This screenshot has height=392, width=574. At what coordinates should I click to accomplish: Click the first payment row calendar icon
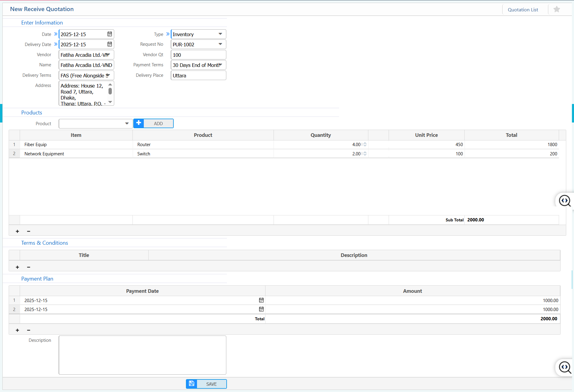tap(261, 300)
